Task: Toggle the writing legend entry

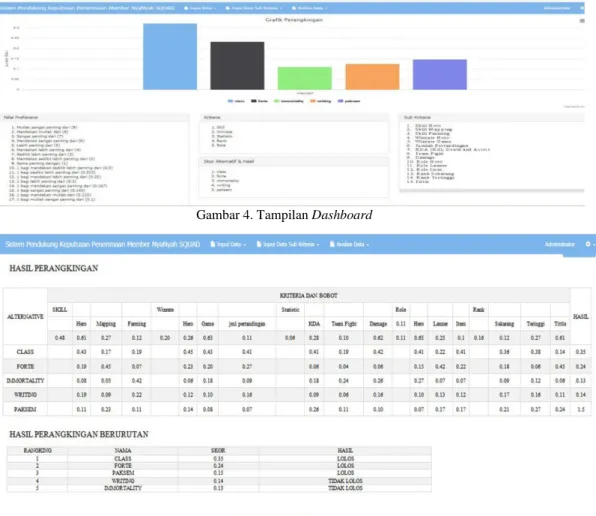Action: pos(320,101)
